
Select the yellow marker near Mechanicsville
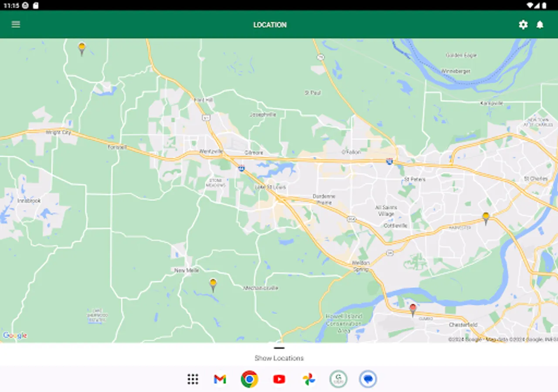[x=213, y=283]
